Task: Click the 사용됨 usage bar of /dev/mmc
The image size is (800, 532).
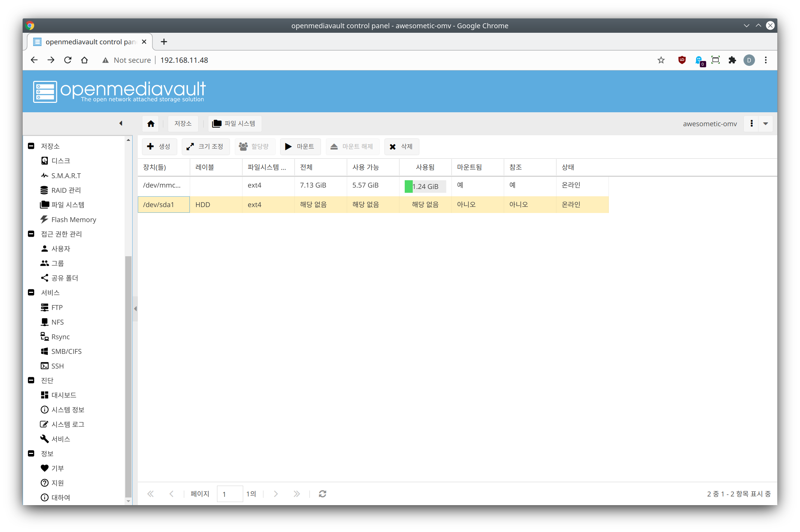Action: (425, 187)
